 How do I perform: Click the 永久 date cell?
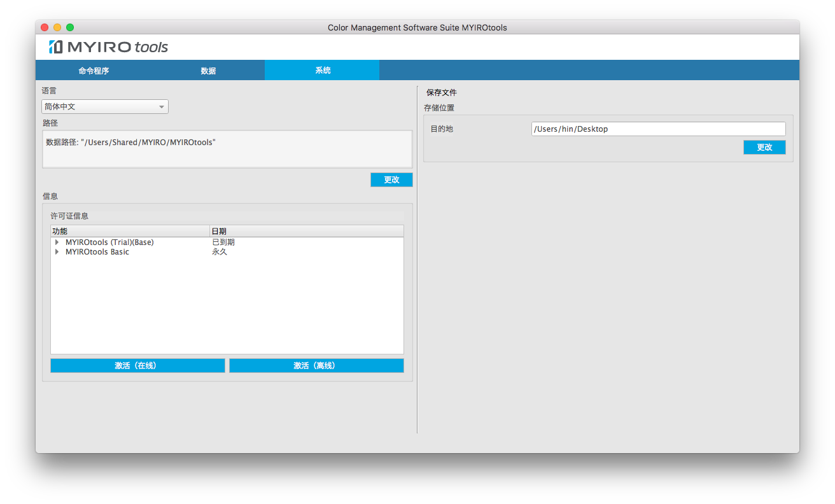pyautogui.click(x=220, y=252)
